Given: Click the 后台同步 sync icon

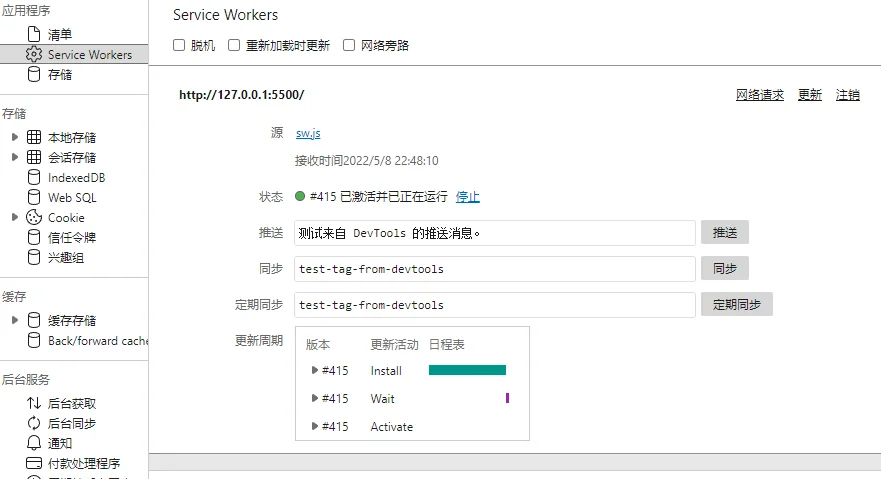Looking at the screenshot, I should coord(34,423).
